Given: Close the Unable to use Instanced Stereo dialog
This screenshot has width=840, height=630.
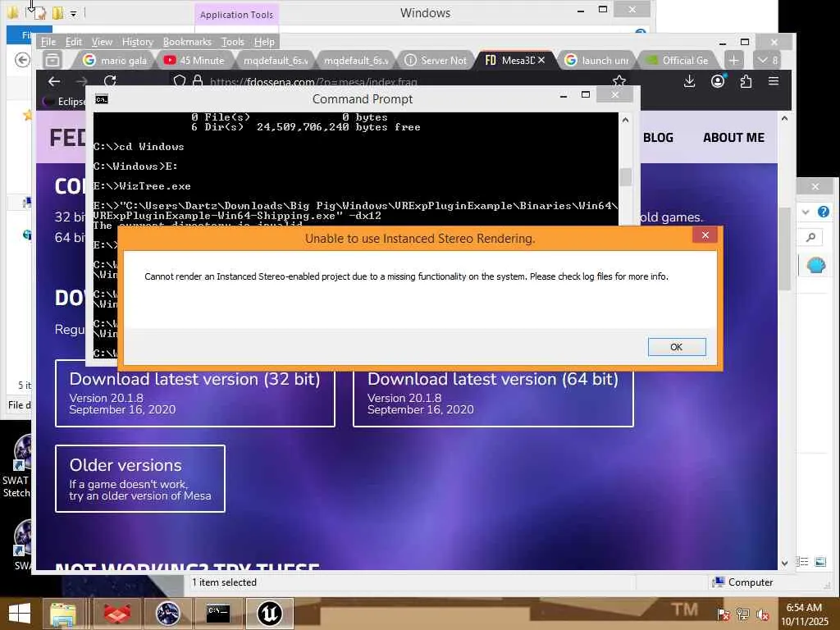Looking at the screenshot, I should click(x=705, y=235).
